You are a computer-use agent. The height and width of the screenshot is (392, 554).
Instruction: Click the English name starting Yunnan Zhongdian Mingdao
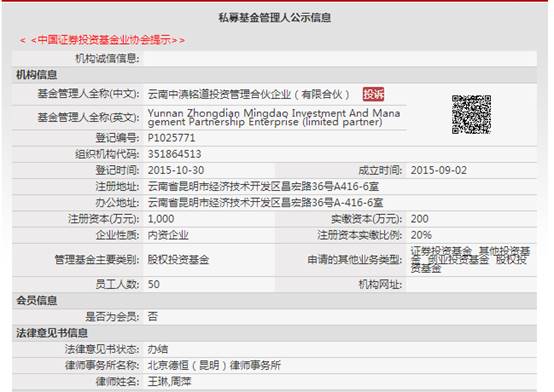coord(274,117)
